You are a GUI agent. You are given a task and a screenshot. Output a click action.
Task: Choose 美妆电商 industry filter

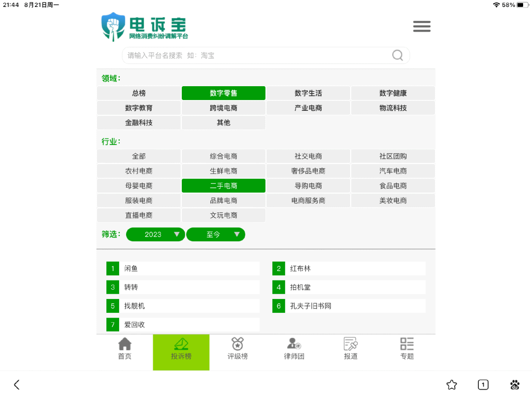click(393, 200)
